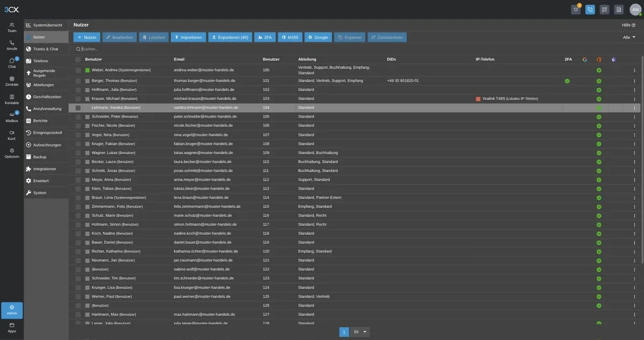Click the M365 toolbar button
Viewport: 644px width, 340px height.
[x=290, y=37]
